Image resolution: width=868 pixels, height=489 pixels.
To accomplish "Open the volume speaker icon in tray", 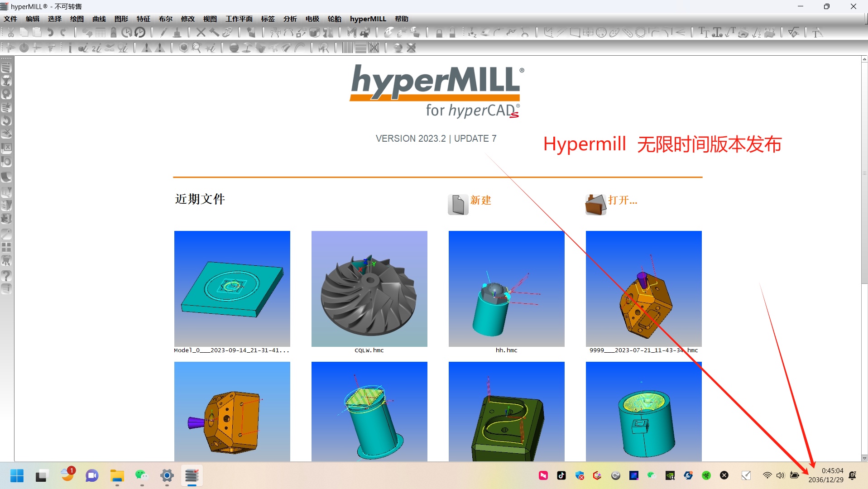I will coord(780,475).
